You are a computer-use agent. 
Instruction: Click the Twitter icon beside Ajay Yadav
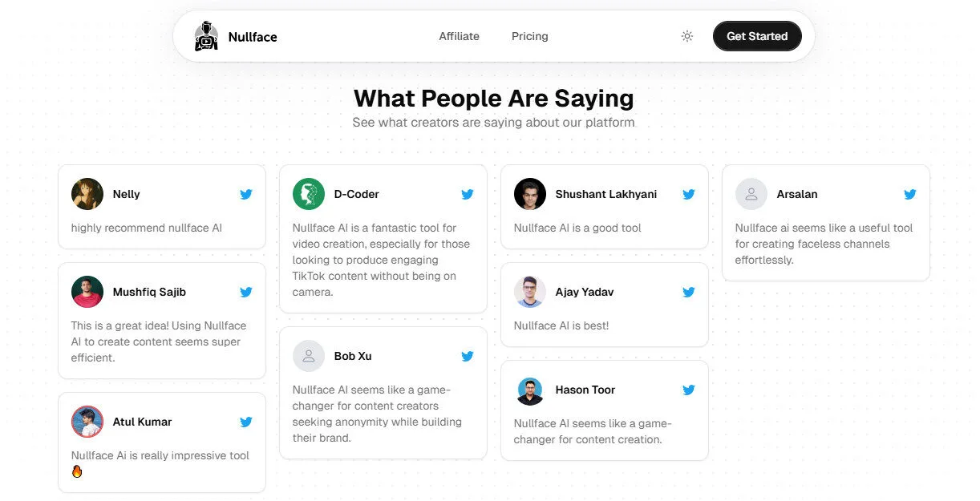click(x=689, y=292)
